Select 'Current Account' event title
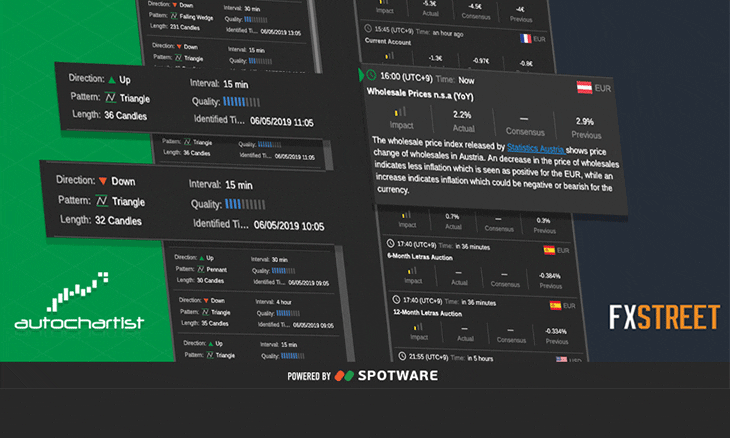 (388, 41)
